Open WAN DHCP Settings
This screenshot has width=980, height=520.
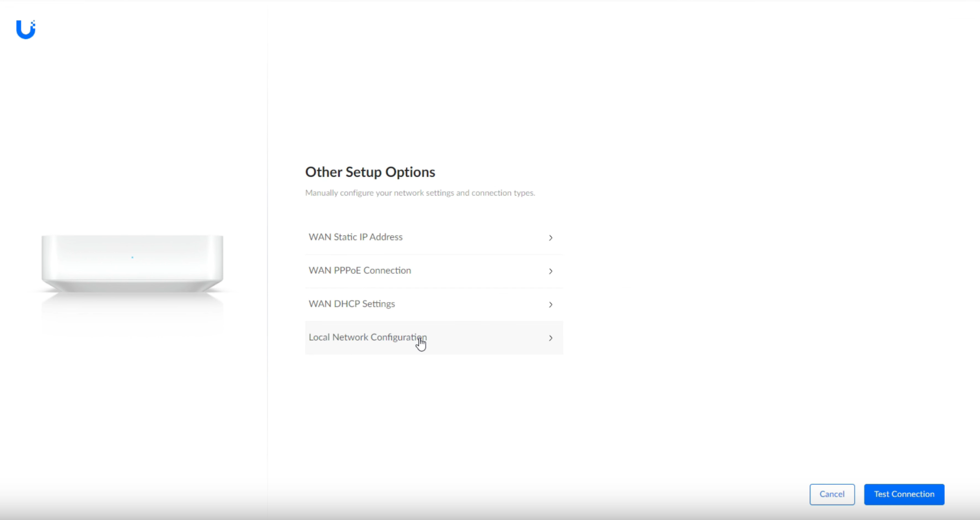pos(352,304)
